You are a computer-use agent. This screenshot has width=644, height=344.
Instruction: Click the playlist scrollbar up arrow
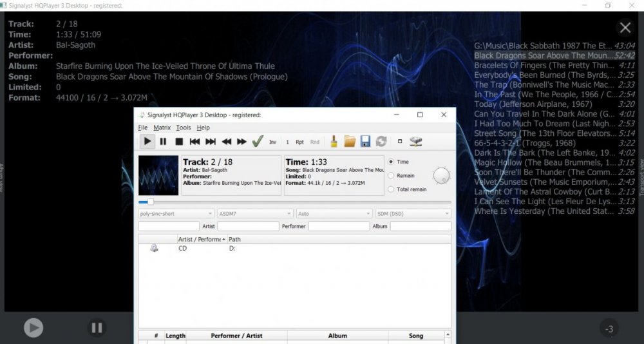pyautogui.click(x=448, y=334)
